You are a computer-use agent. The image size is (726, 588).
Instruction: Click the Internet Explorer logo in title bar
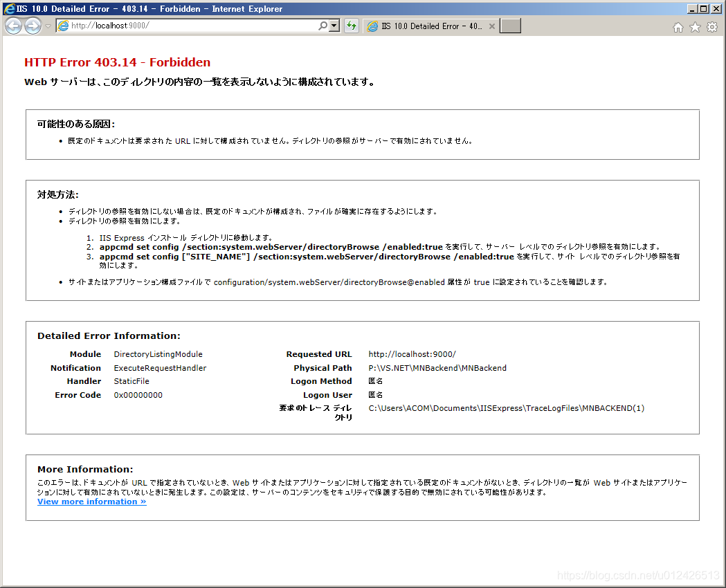point(9,8)
